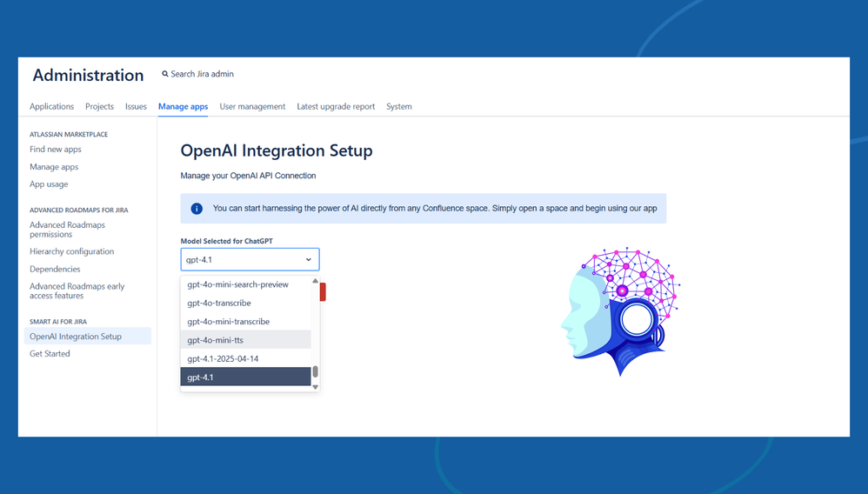This screenshot has height=494, width=868.
Task: Open Manage apps sidebar link
Action: pyautogui.click(x=54, y=167)
